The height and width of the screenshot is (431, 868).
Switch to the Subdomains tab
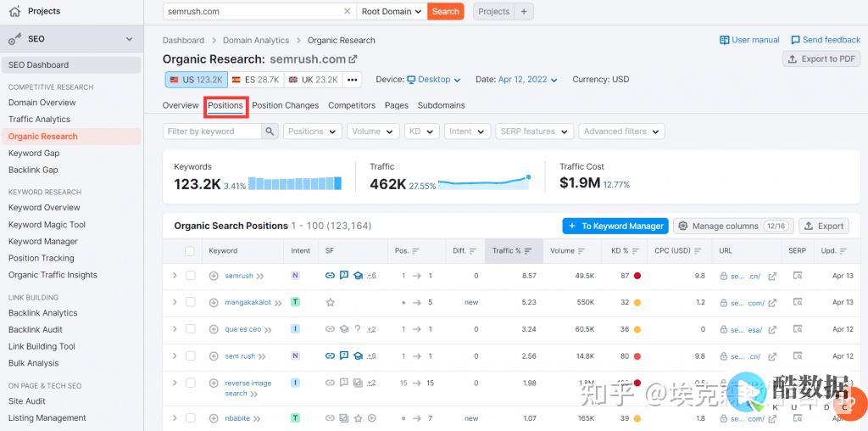click(x=441, y=105)
